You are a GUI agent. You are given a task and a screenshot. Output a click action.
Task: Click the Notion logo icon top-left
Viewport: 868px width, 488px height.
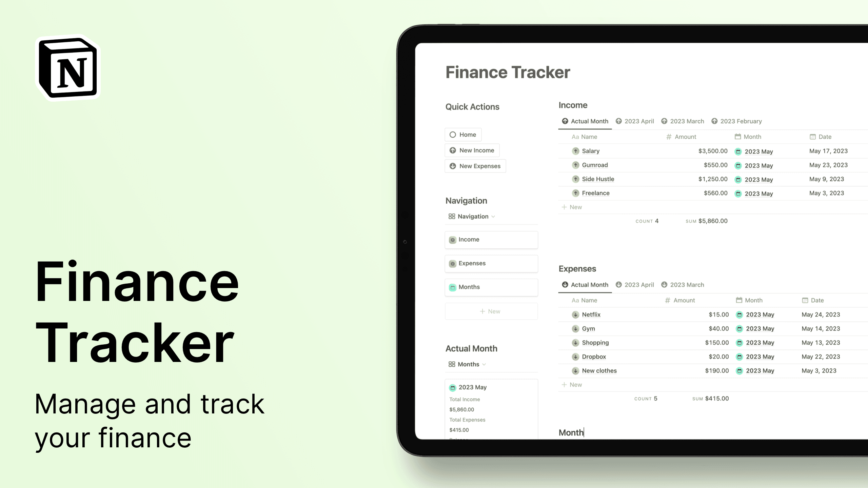67,67
